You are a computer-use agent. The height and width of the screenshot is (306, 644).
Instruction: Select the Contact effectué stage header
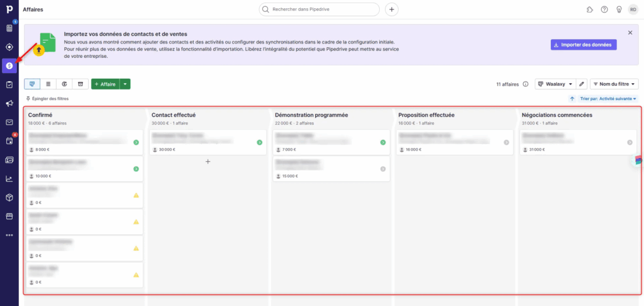pyautogui.click(x=174, y=115)
